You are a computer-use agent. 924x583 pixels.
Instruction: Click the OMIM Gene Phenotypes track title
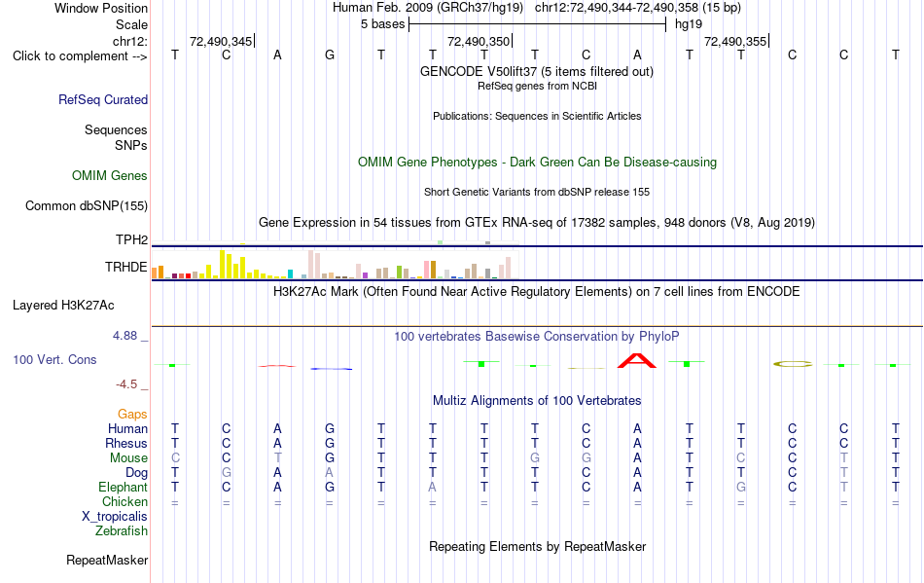click(x=538, y=163)
